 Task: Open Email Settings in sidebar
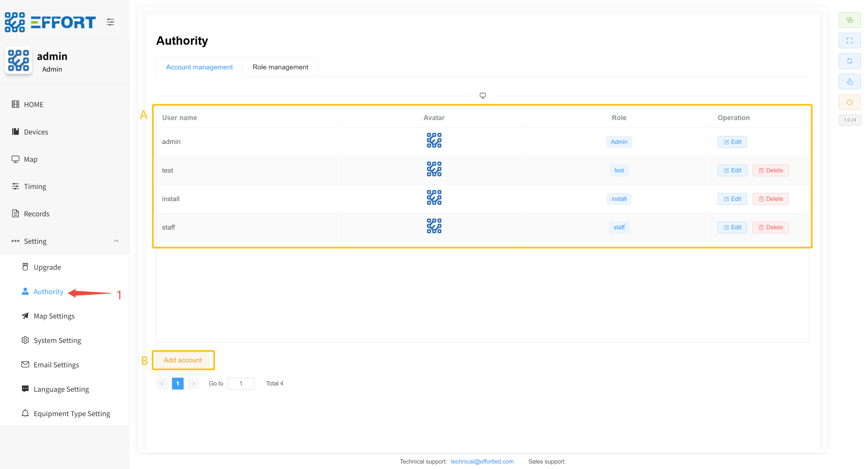pyautogui.click(x=56, y=365)
